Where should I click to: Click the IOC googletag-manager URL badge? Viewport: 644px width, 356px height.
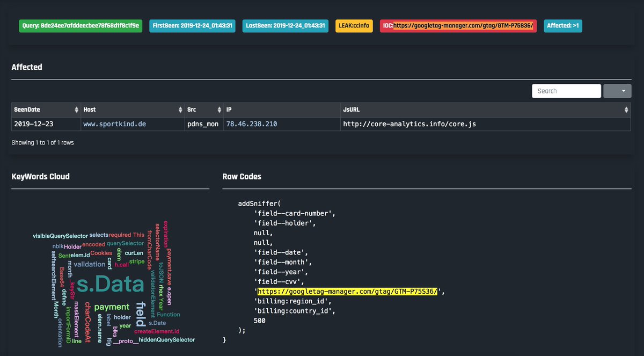click(458, 26)
